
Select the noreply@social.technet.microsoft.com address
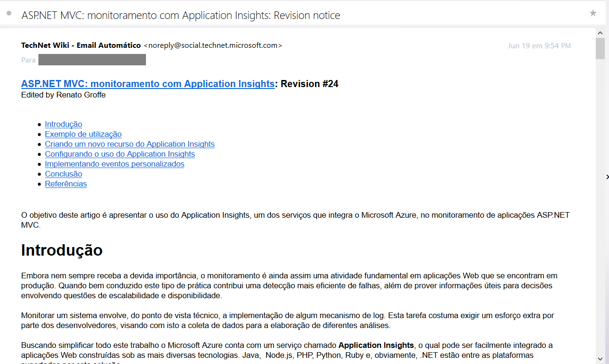pyautogui.click(x=213, y=45)
